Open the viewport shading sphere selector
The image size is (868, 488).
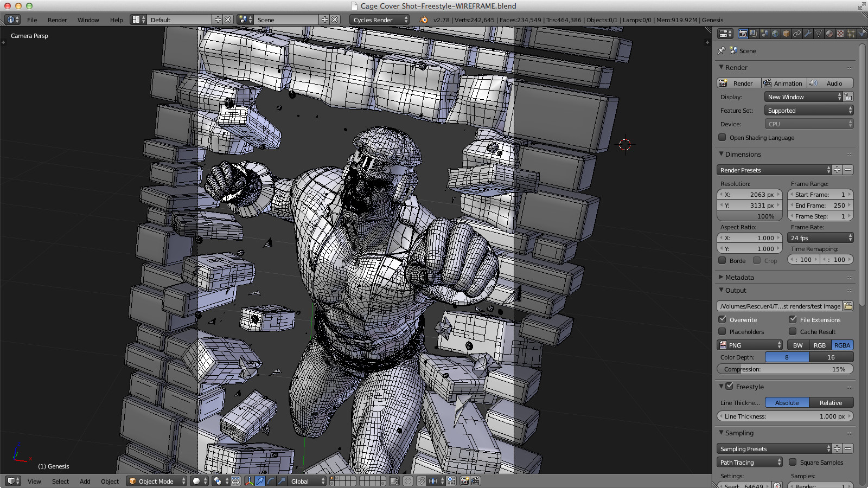coord(200,481)
